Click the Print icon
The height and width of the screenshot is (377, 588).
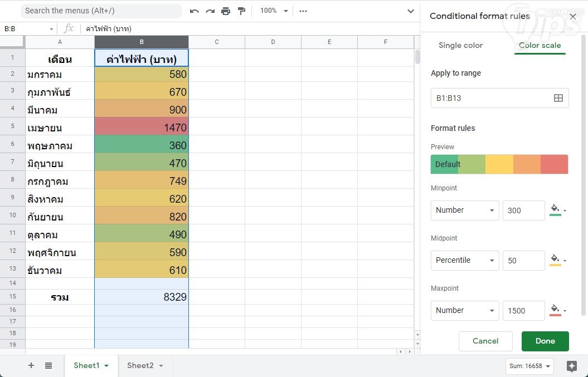[226, 11]
